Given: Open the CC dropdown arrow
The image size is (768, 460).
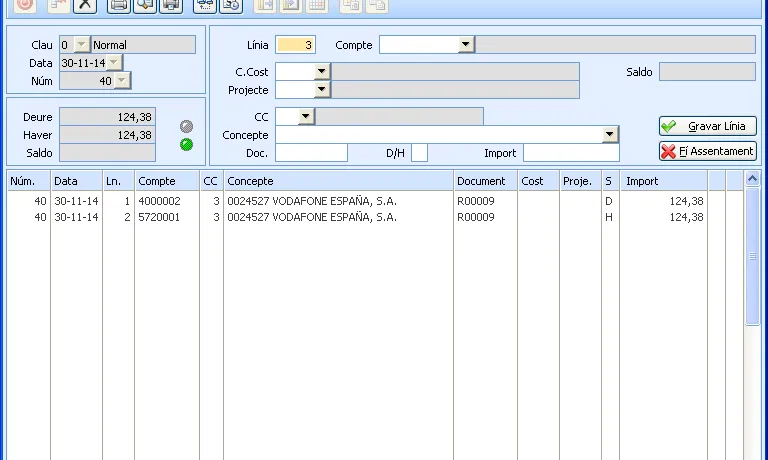Looking at the screenshot, I should coord(306,117).
